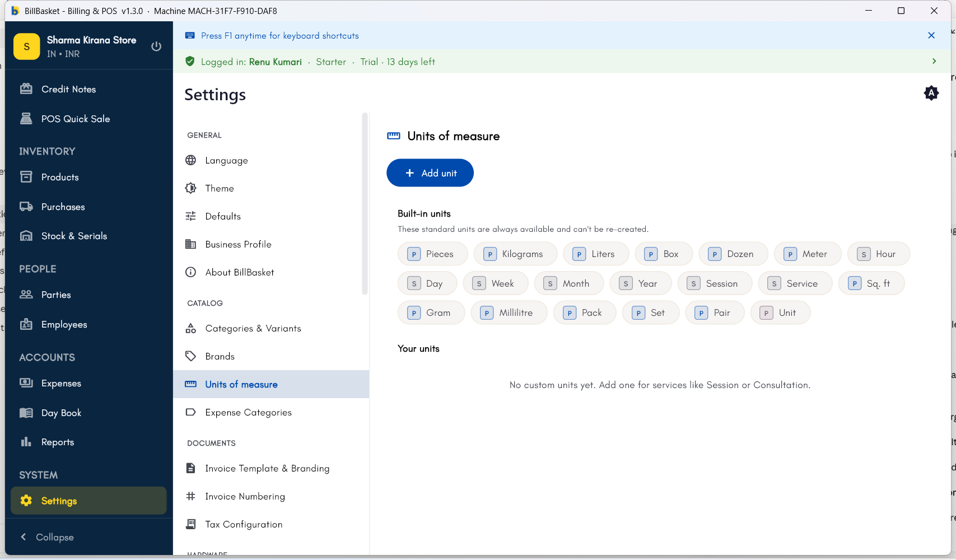Expand the logged-in trial status bar chevron

tap(934, 61)
